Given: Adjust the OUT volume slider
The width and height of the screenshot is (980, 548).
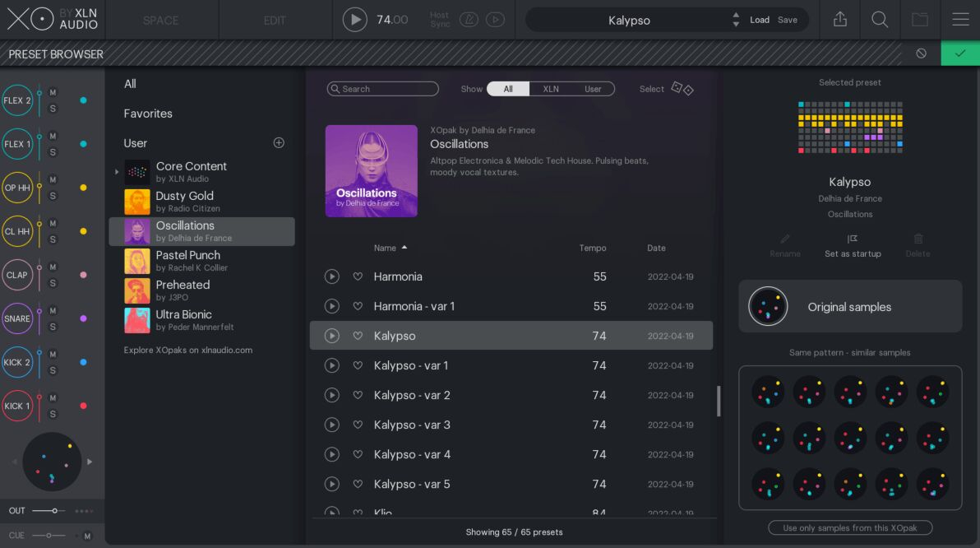Looking at the screenshot, I should [54, 511].
